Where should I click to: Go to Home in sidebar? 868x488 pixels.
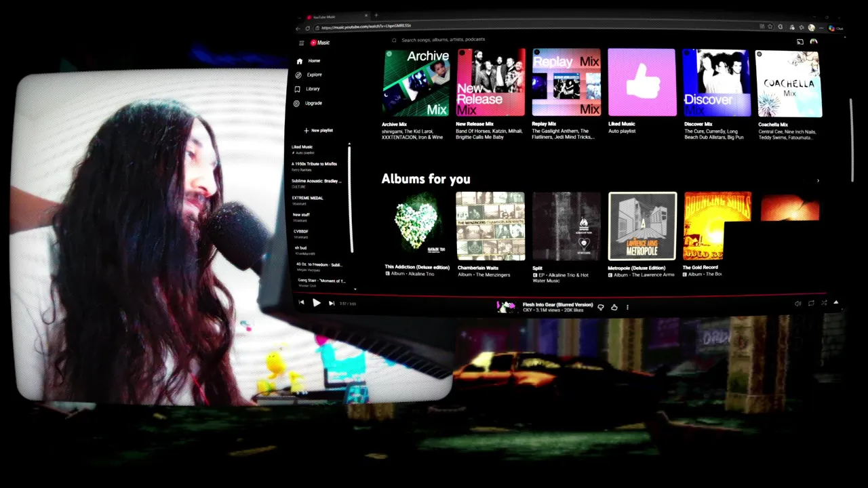pyautogui.click(x=314, y=61)
